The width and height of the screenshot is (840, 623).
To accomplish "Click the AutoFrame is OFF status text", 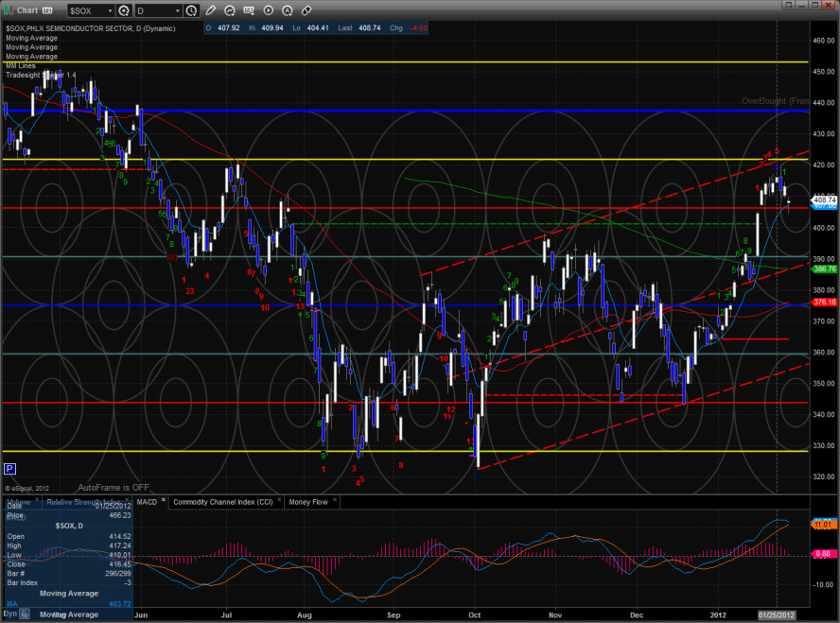I will coord(114,488).
